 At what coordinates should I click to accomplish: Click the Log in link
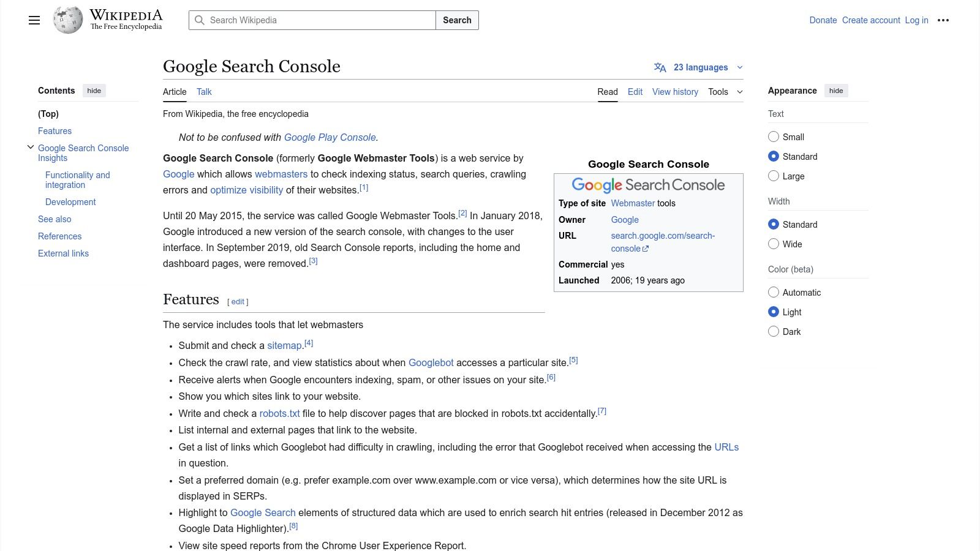click(x=917, y=20)
